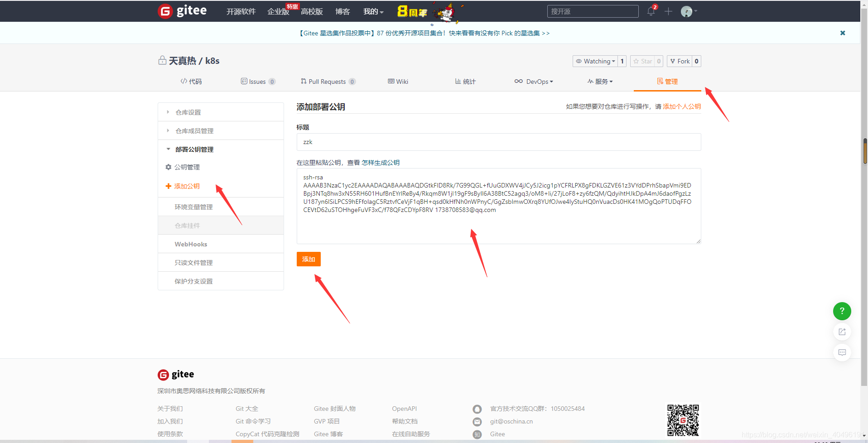Expand the 我的 dropdown menu
Viewport: 868px width, 443px height.
coord(373,11)
